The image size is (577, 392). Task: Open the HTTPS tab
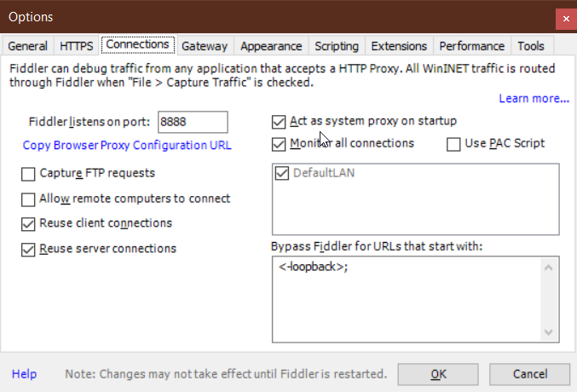(77, 46)
